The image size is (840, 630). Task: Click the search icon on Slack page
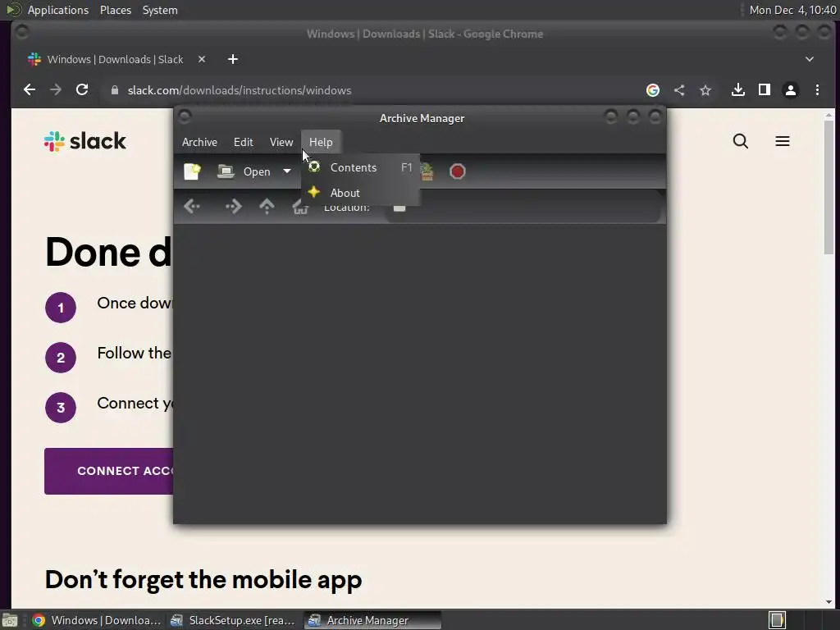(741, 141)
